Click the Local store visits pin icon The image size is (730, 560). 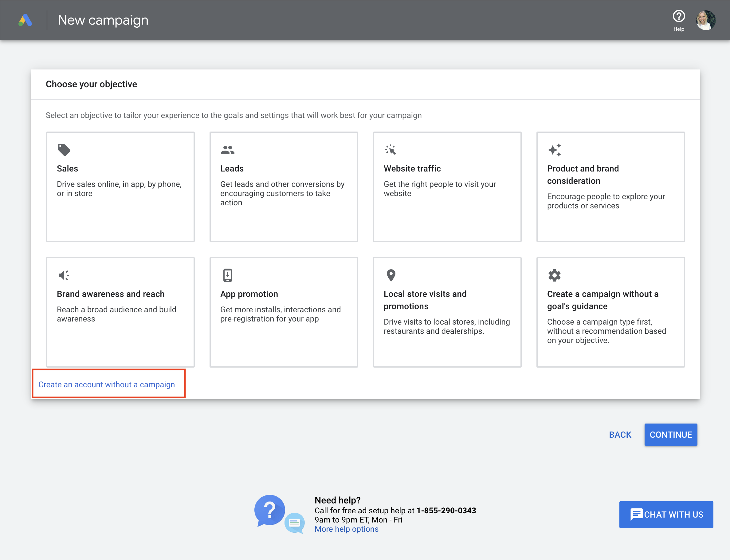click(x=391, y=275)
